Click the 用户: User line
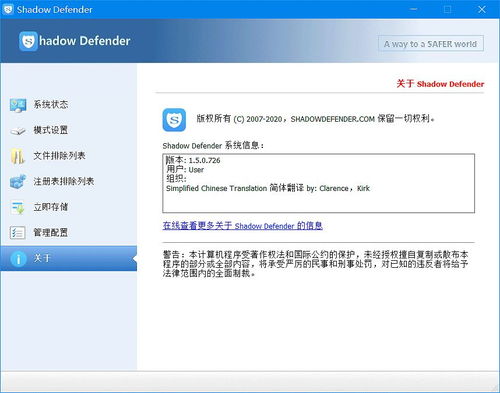The image size is (500, 393). (x=185, y=170)
